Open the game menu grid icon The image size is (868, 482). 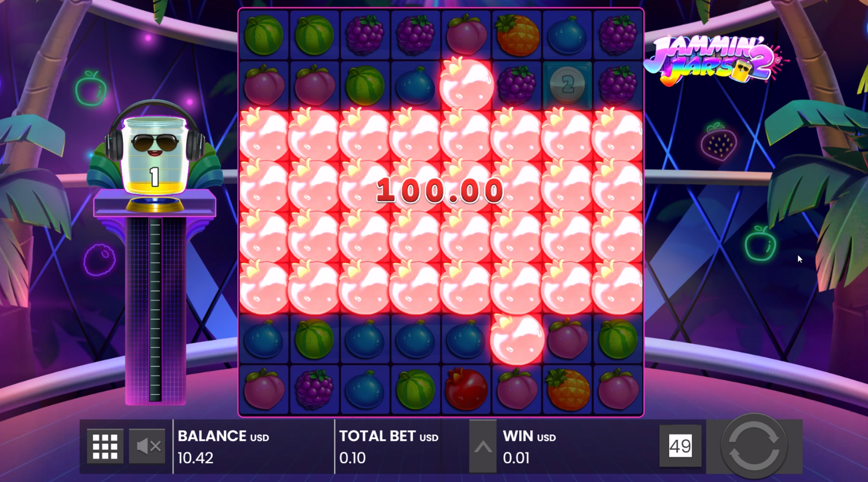pos(105,447)
